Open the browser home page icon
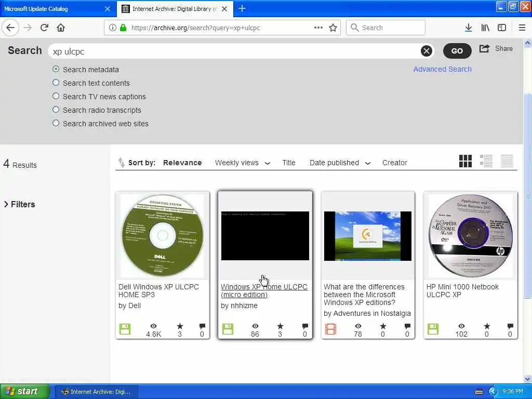 point(61,28)
